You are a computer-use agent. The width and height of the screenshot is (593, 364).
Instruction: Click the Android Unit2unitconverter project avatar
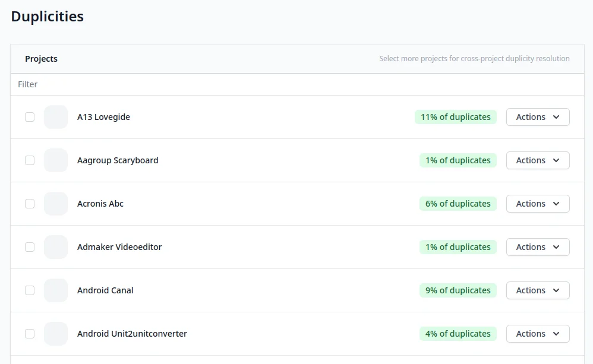tap(56, 334)
